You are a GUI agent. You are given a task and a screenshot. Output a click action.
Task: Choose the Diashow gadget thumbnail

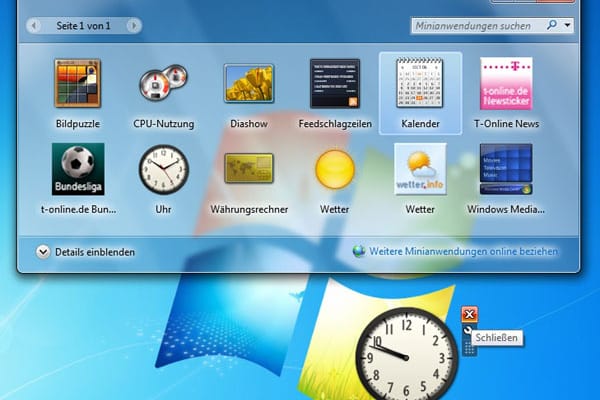pos(249,83)
